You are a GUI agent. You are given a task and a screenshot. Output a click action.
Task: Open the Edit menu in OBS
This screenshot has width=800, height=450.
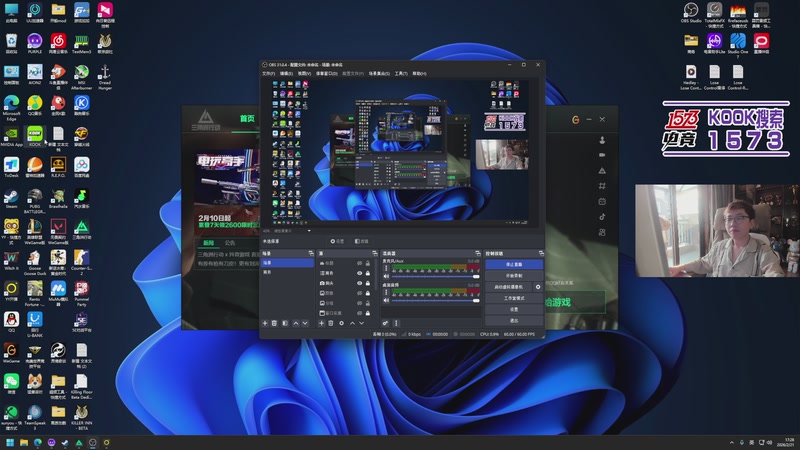pyautogui.click(x=286, y=73)
